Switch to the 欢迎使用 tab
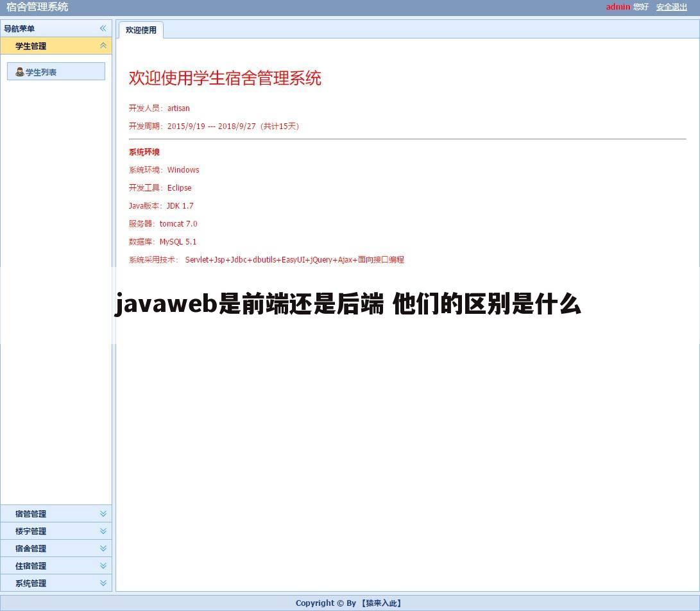Screen dimensions: 700x611 pos(141,30)
